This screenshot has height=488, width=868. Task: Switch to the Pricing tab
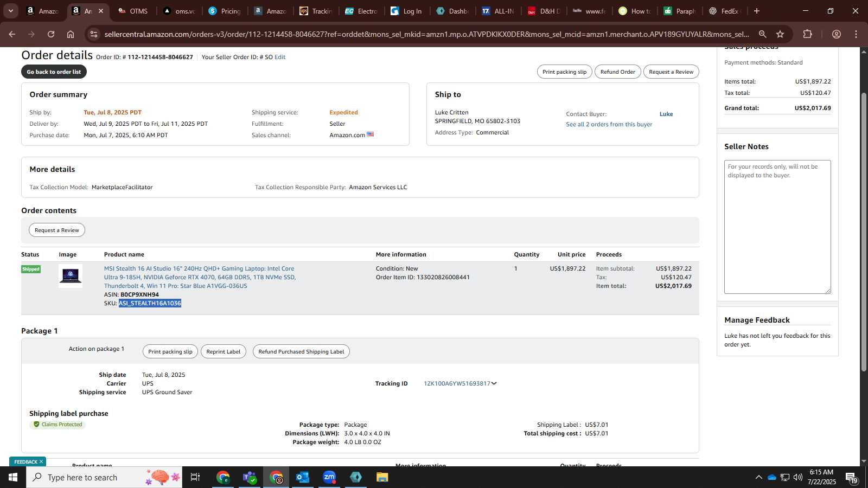225,11
